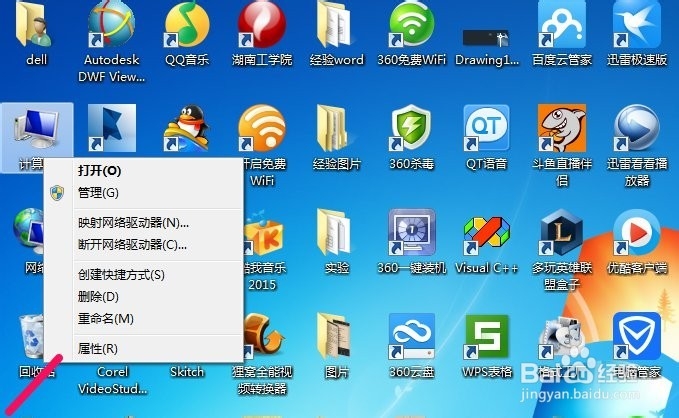Click the Corel VideoStud... icon label

pos(112,380)
